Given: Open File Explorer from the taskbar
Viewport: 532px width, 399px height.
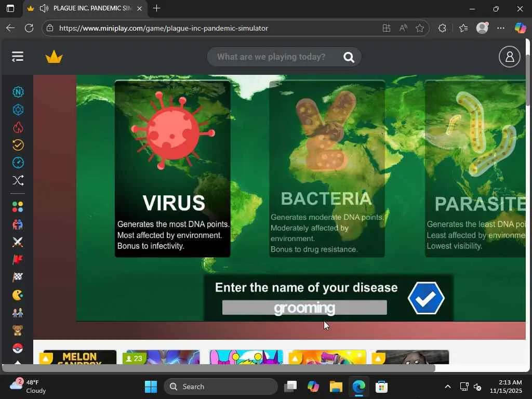Looking at the screenshot, I should [x=336, y=387].
